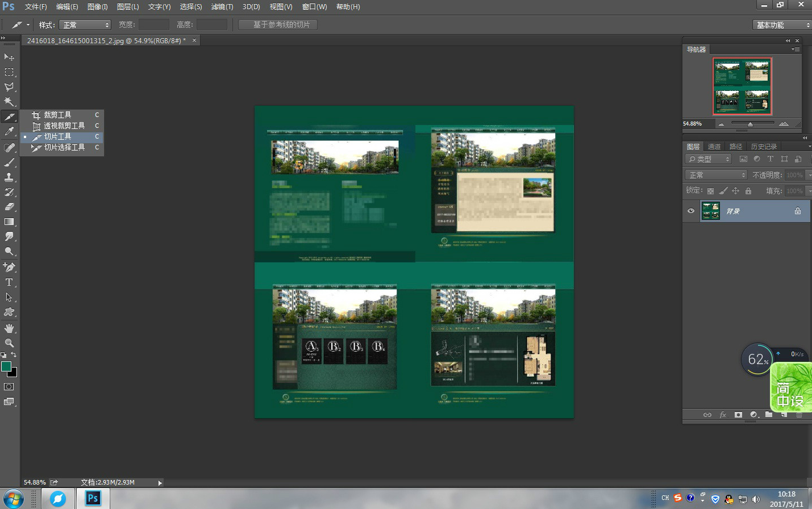
Task: Hide the 背景 layer with eye icon
Action: [x=691, y=211]
